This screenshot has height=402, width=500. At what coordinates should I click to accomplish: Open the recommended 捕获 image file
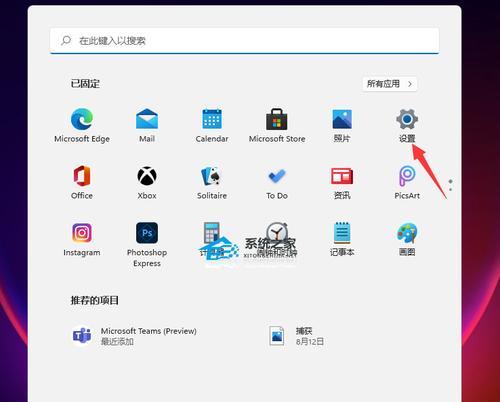[297, 336]
